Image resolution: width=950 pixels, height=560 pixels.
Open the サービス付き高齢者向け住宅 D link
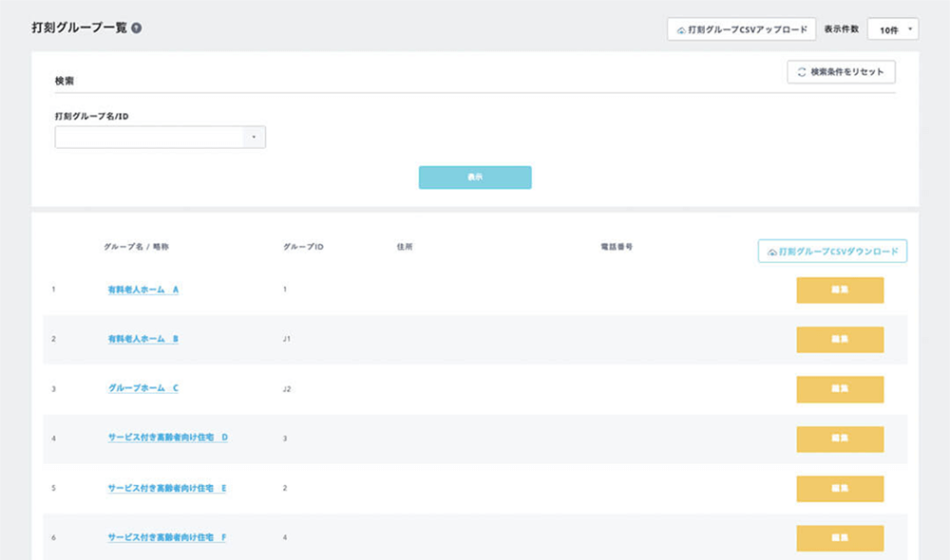click(168, 438)
